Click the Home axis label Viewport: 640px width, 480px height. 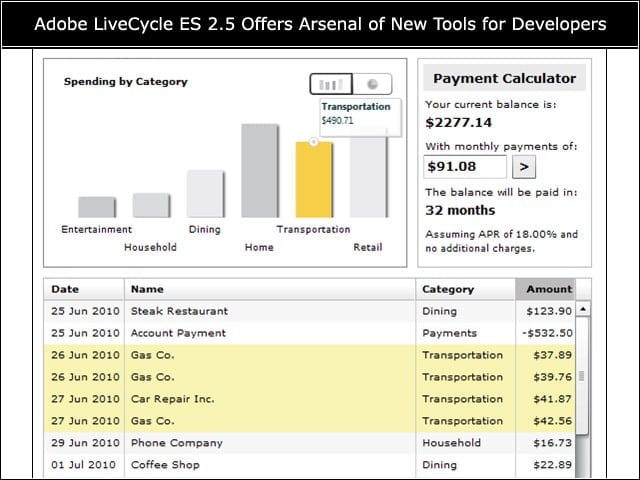pos(259,247)
